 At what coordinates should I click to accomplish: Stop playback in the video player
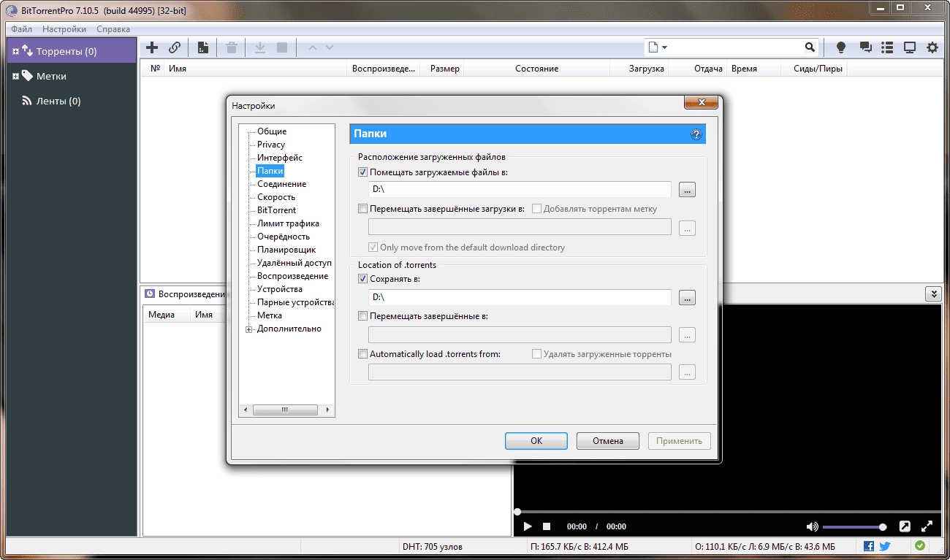pyautogui.click(x=547, y=526)
